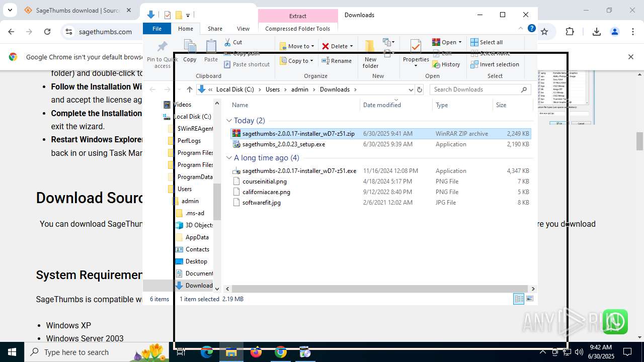The image size is (644, 362).
Task: Go up one folder with Up arrow
Action: 190,89
